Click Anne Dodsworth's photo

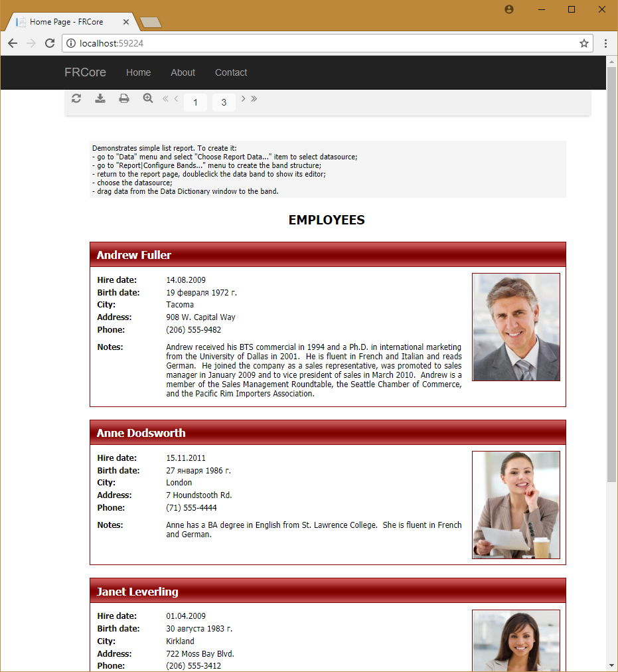(516, 505)
